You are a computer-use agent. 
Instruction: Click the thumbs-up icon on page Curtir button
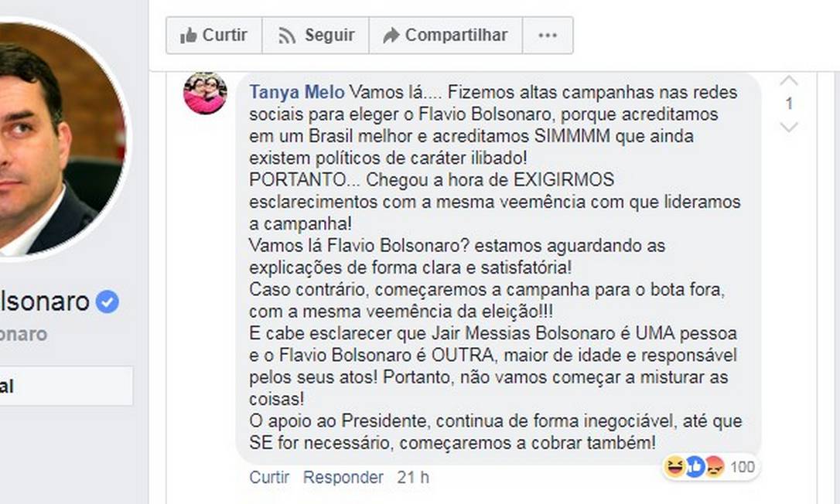click(188, 36)
